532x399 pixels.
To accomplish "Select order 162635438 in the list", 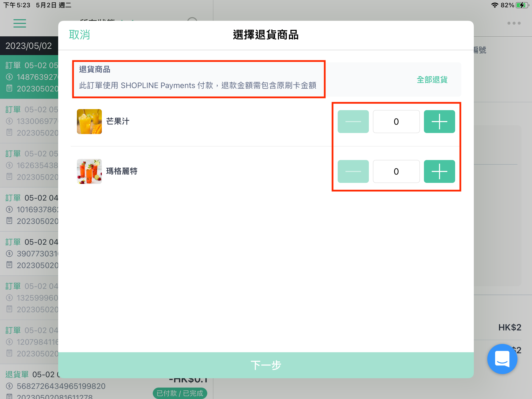I will click(29, 165).
